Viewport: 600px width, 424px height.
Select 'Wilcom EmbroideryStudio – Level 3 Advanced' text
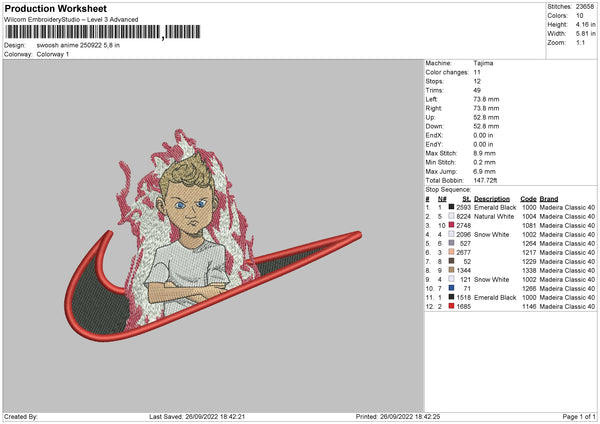71,20
